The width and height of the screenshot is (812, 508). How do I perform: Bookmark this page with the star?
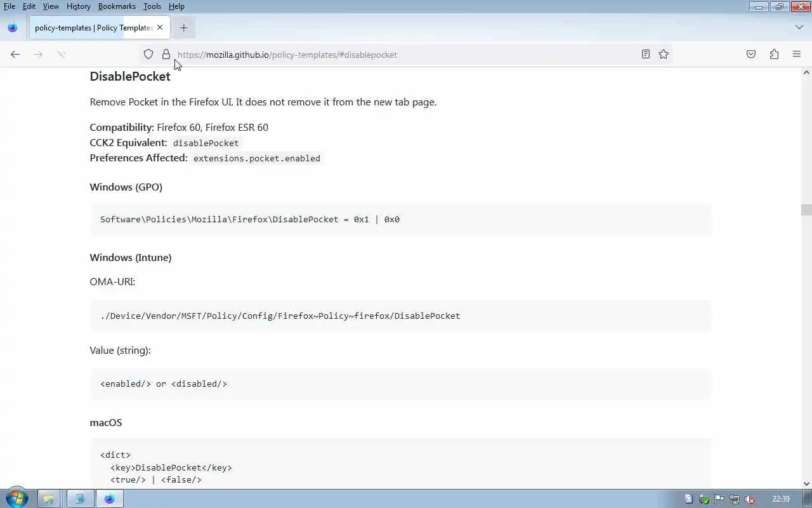664,55
